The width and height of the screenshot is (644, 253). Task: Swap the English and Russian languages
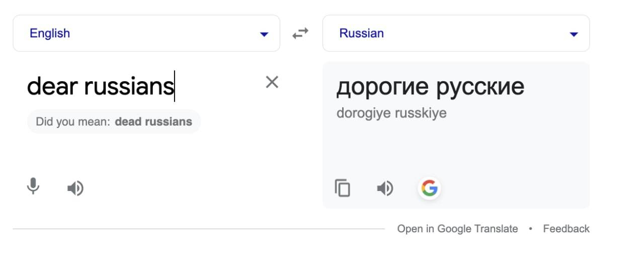pos(300,34)
